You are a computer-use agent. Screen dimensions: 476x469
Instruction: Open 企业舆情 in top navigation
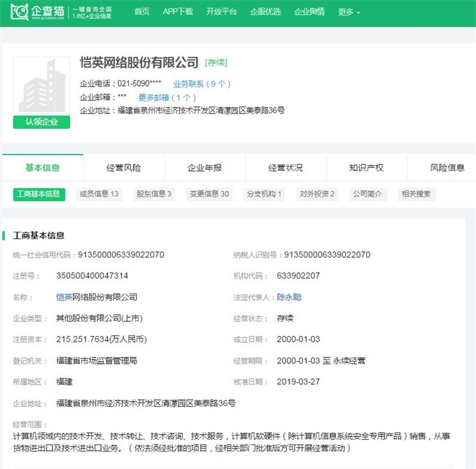coord(309,12)
